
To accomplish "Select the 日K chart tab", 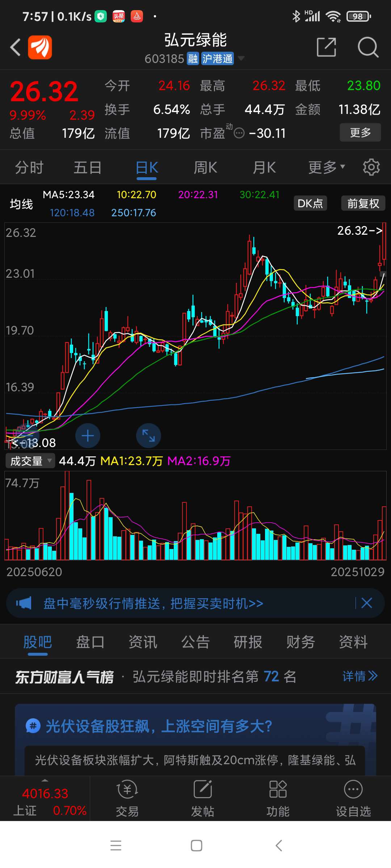I will click(147, 167).
